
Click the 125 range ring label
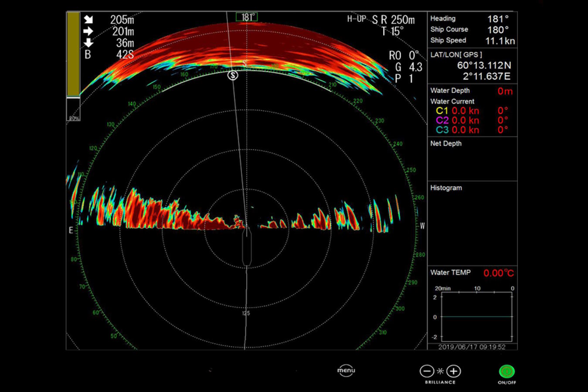coord(246,314)
